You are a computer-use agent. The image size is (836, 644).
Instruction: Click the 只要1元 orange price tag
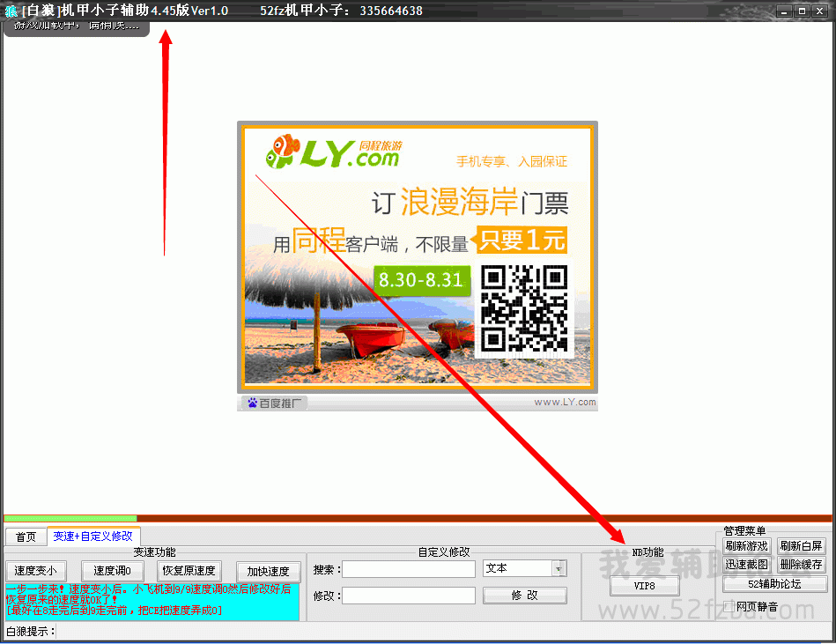coord(521,240)
